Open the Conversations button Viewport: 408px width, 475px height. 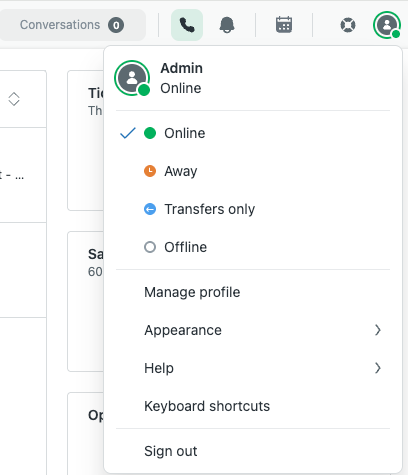point(72,25)
